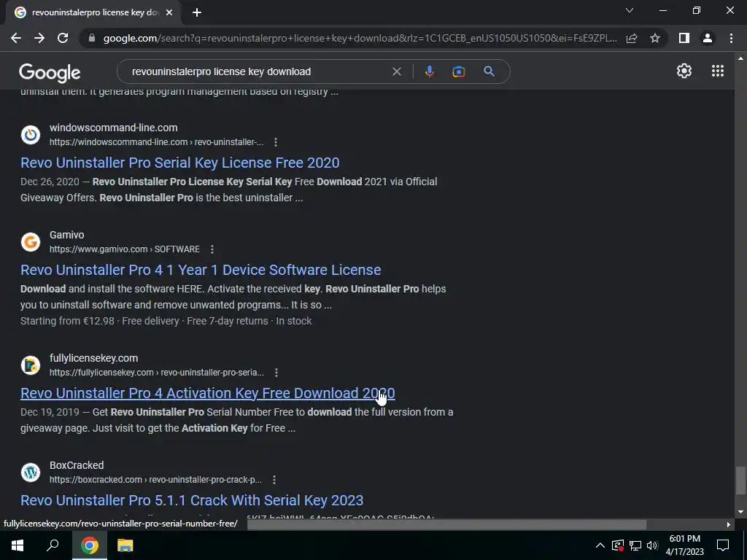This screenshot has height=560, width=747.
Task: Clear the search box text
Action: pos(396,71)
